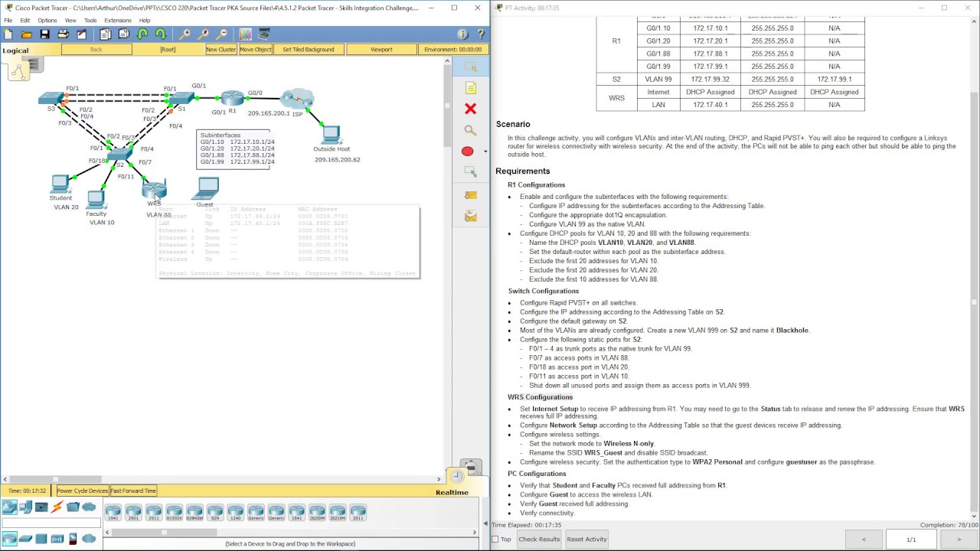980x551 pixels.
Task: Select the Outside Host PC in the topology
Action: [331, 135]
